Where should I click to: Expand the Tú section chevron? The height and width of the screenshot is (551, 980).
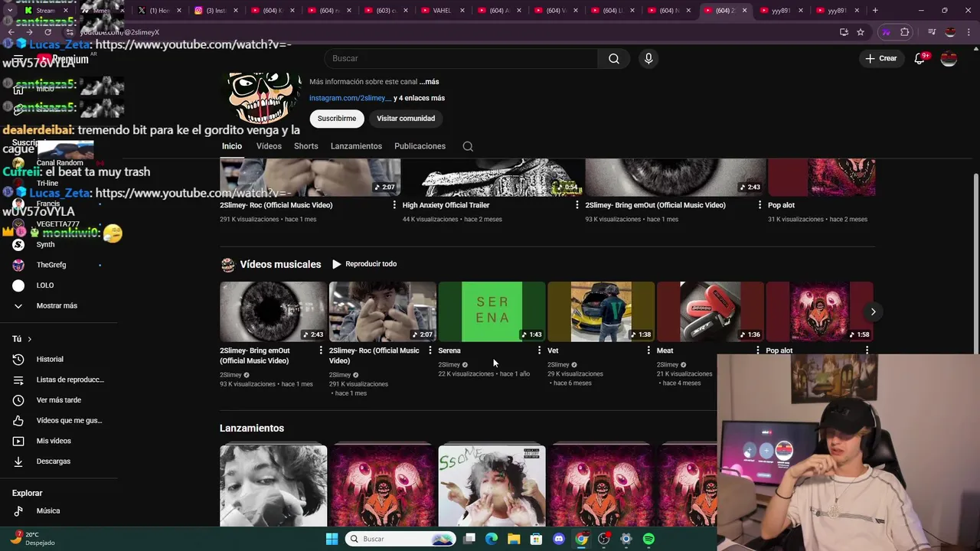pyautogui.click(x=30, y=339)
